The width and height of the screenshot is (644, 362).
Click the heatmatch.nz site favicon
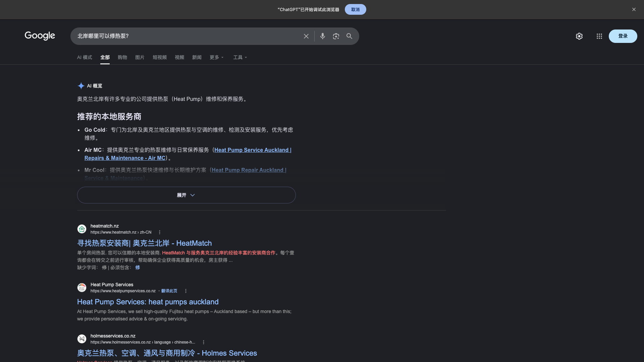[x=82, y=229]
